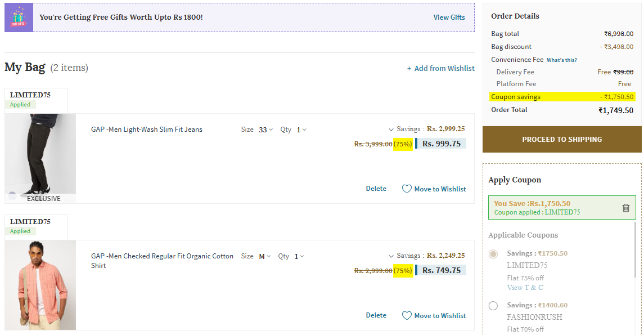Expand savings details for the jeans
The height and width of the screenshot is (335, 644).
pos(391,129)
